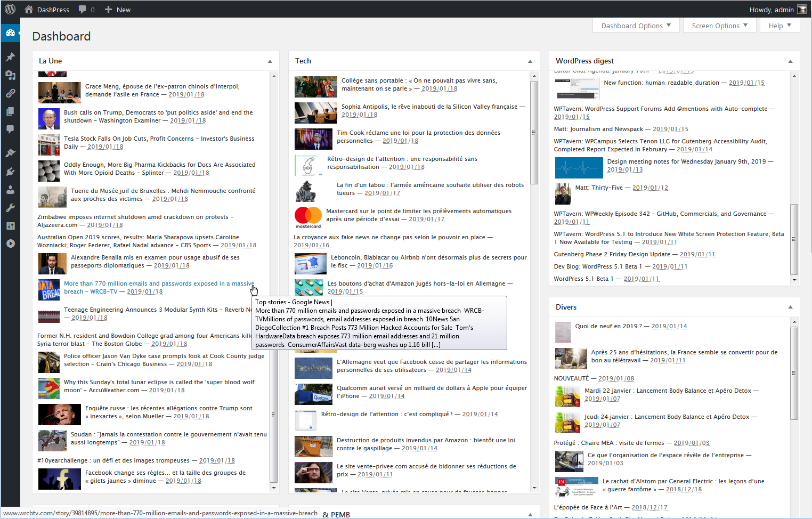This screenshot has width=812, height=519.
Task: Open Appearance paintbrush icon in sidebar
Action: click(x=10, y=153)
